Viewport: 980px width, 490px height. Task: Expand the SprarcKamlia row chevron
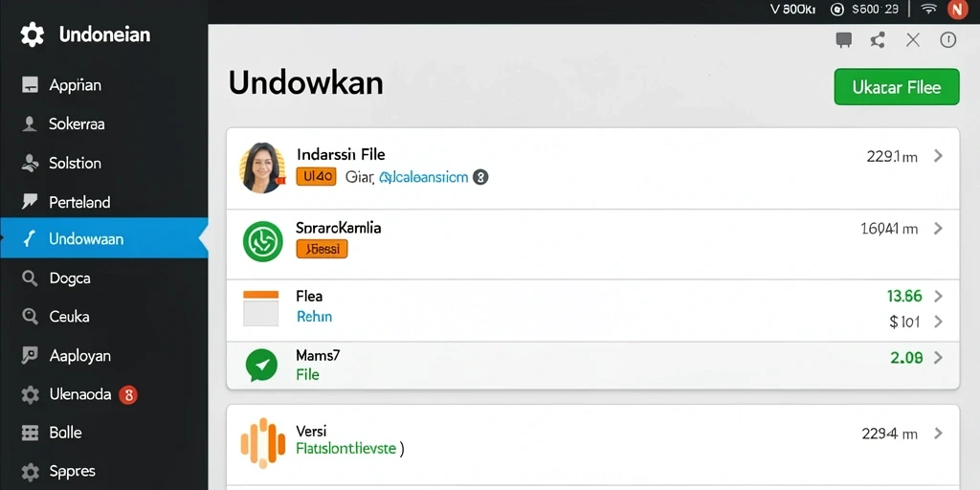(938, 229)
